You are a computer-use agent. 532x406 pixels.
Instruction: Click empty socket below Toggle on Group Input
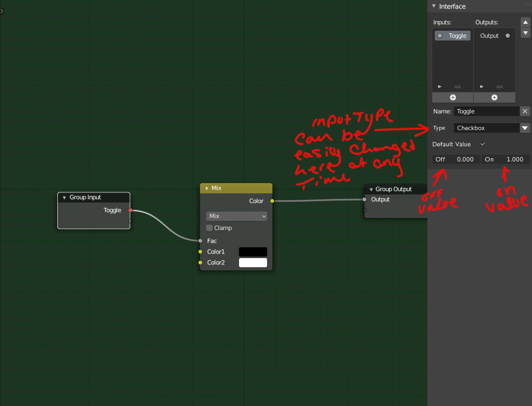pos(130,221)
